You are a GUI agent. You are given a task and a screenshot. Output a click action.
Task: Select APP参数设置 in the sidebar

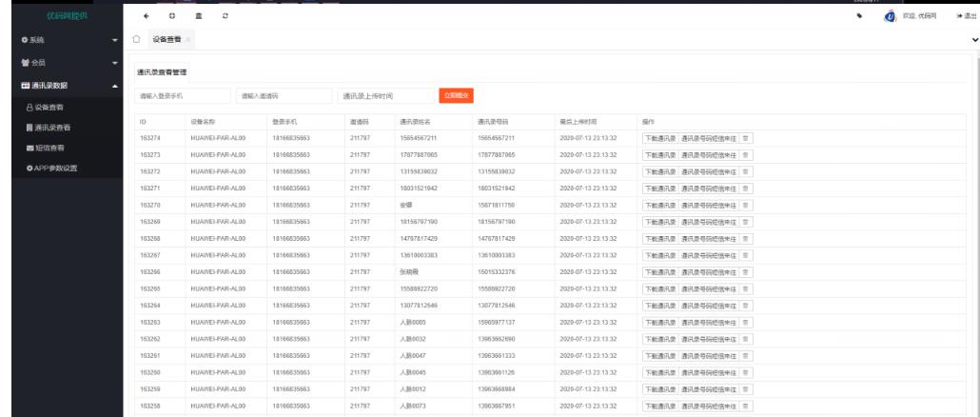pyautogui.click(x=57, y=169)
